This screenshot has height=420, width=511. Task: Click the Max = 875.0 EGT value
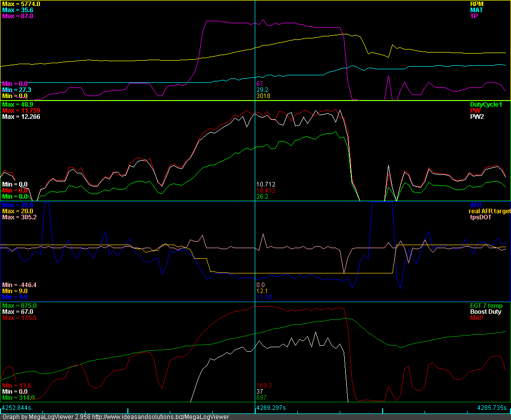coord(19,306)
